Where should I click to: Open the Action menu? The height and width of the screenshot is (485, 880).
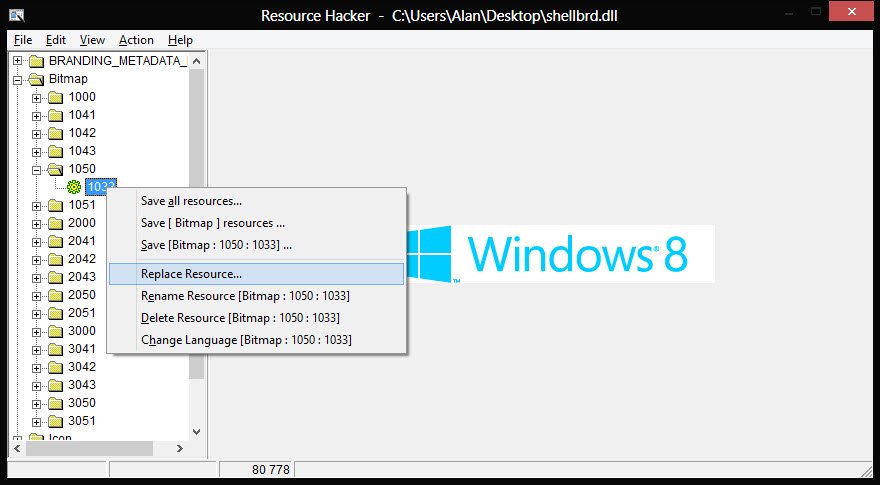point(136,40)
